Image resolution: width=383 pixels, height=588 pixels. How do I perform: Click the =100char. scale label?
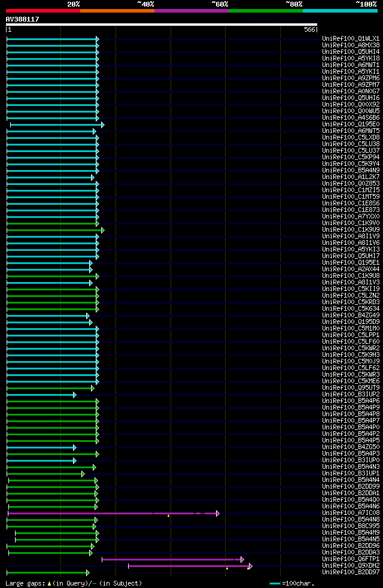pos(298,583)
